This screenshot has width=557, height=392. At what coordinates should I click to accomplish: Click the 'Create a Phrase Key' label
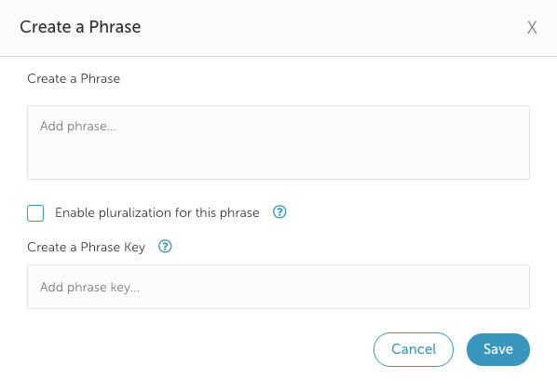(x=87, y=247)
